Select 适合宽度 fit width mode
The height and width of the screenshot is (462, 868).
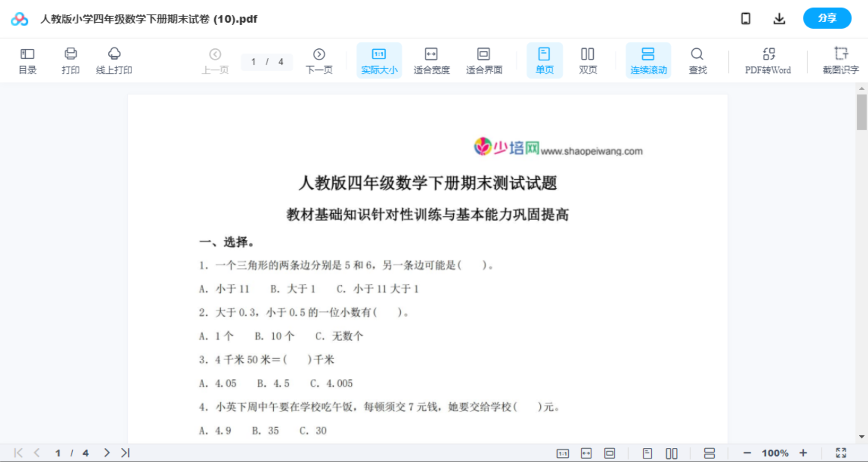pyautogui.click(x=431, y=60)
